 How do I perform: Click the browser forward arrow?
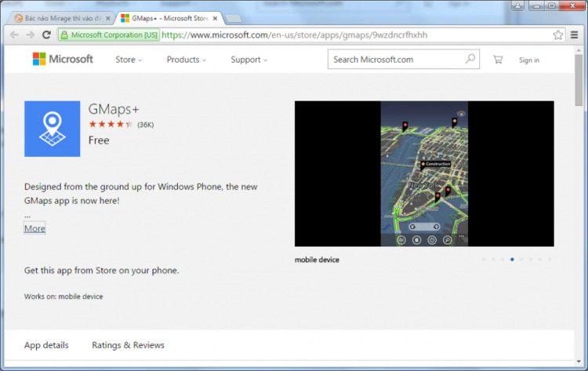coord(31,35)
